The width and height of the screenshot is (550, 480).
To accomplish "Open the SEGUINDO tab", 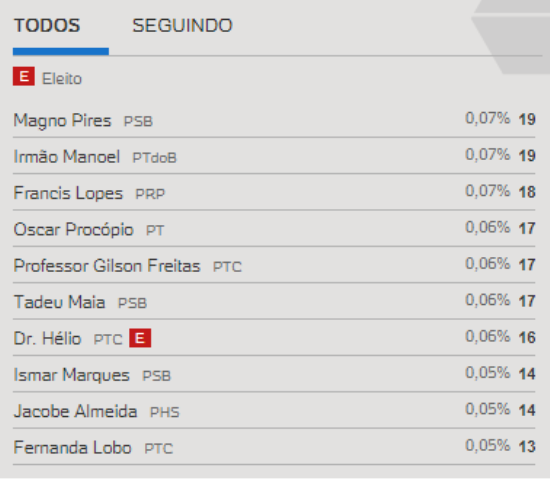I will point(182,26).
